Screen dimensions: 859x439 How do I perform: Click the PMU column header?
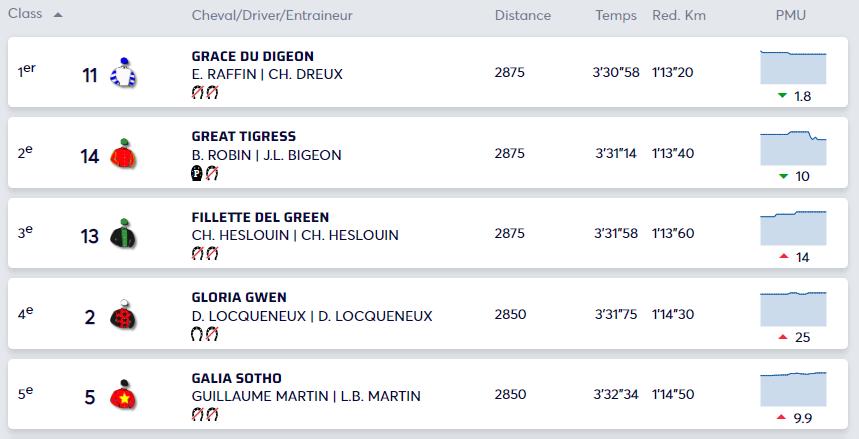[790, 16]
